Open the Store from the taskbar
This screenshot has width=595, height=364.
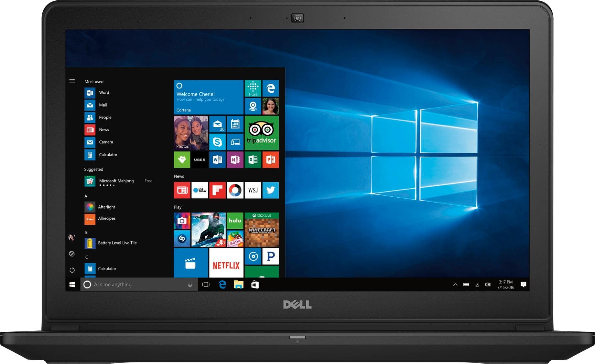[x=255, y=285]
